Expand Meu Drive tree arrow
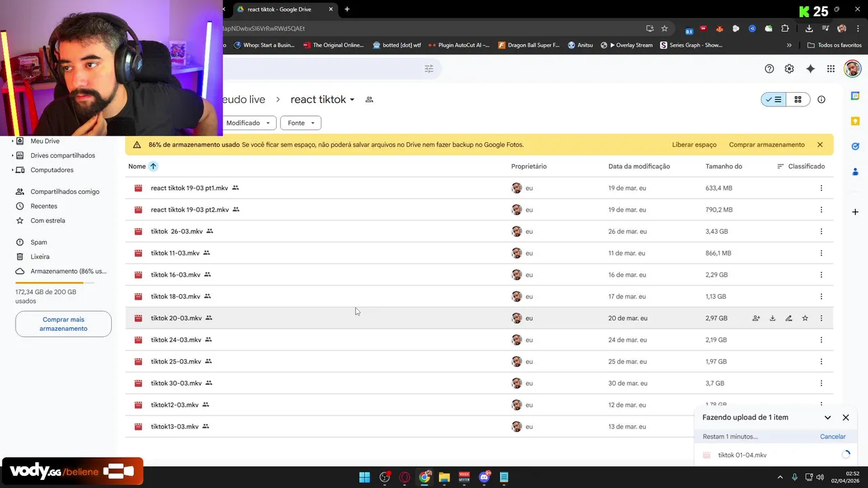Image resolution: width=868 pixels, height=488 pixels. [12, 141]
